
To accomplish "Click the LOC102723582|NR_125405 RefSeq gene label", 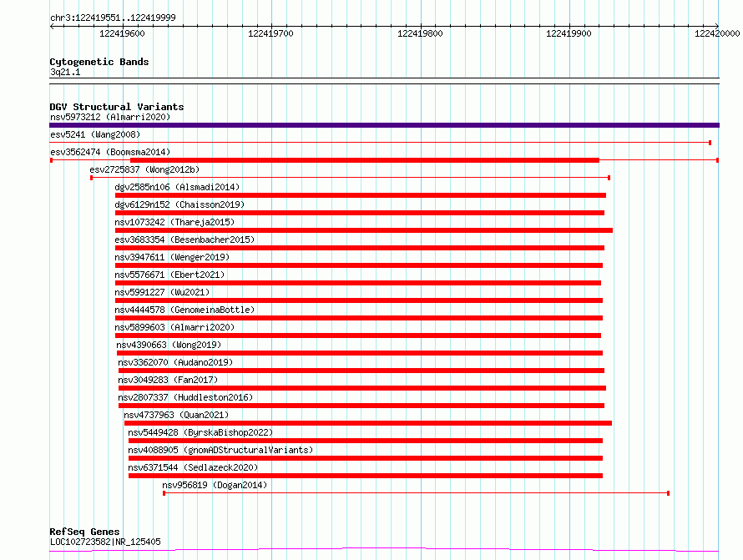I will (x=105, y=542).
